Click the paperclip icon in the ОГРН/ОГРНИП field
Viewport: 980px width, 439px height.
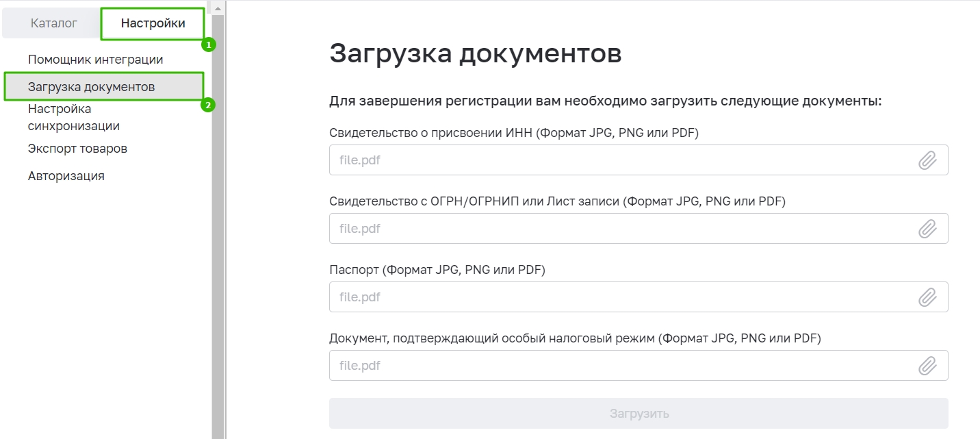[927, 229]
